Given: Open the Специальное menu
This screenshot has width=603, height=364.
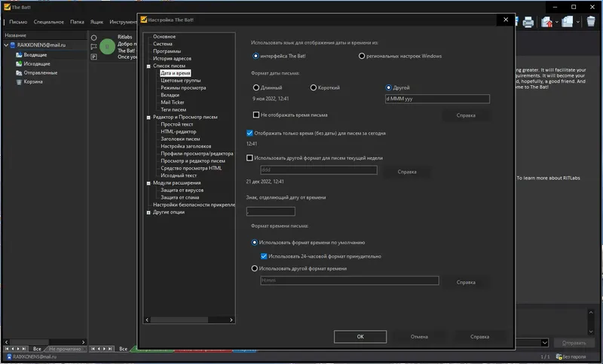Looking at the screenshot, I should (x=49, y=22).
